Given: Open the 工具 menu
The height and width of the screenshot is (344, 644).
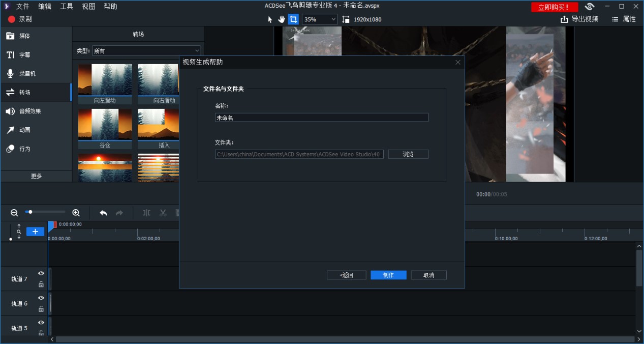Looking at the screenshot, I should (x=67, y=6).
